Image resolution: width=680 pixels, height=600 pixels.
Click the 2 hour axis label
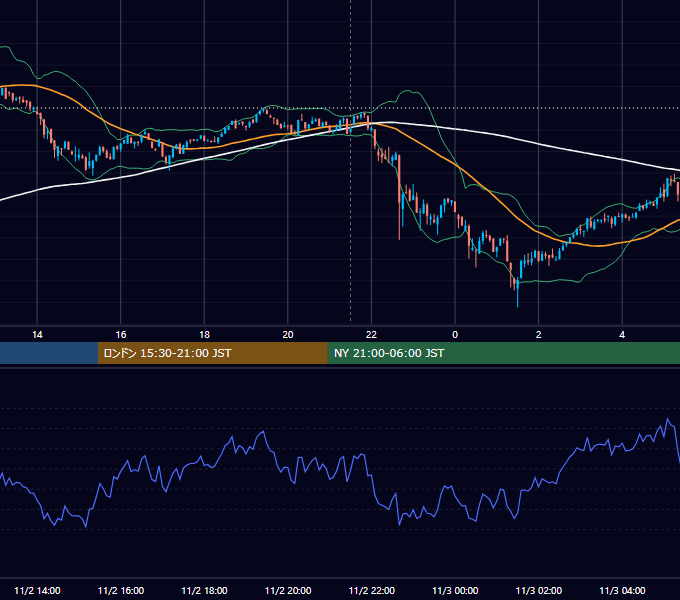click(x=539, y=335)
